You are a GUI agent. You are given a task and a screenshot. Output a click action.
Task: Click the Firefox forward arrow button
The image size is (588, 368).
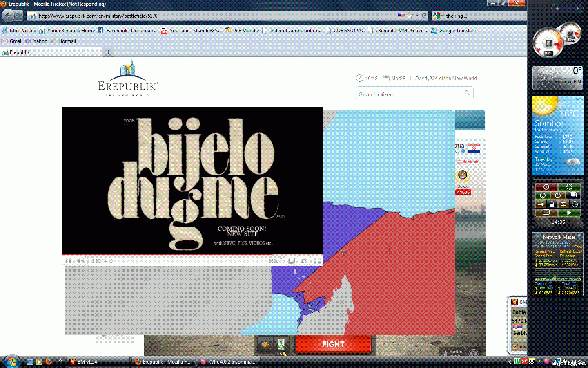point(19,16)
